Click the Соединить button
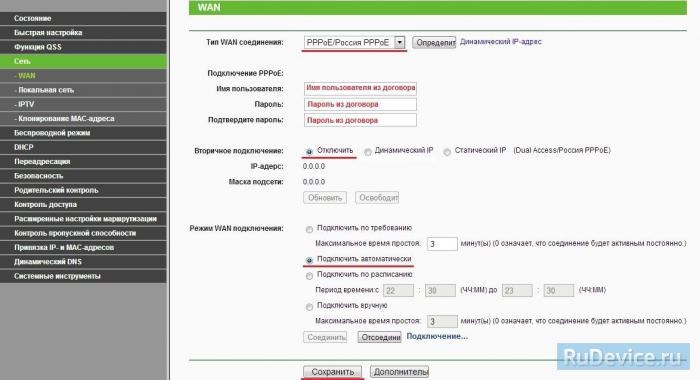Image resolution: width=700 pixels, height=380 pixels. click(325, 337)
